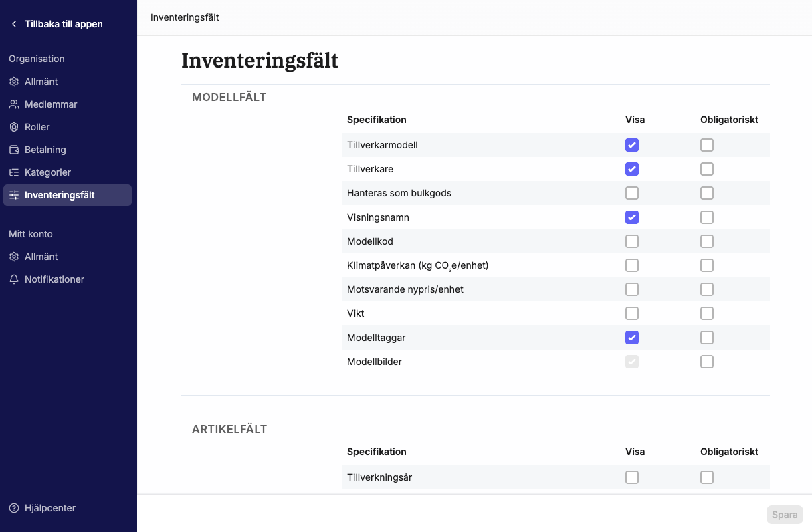Click the Hjälpcenter question mark icon
This screenshot has width=812, height=532.
tap(14, 508)
